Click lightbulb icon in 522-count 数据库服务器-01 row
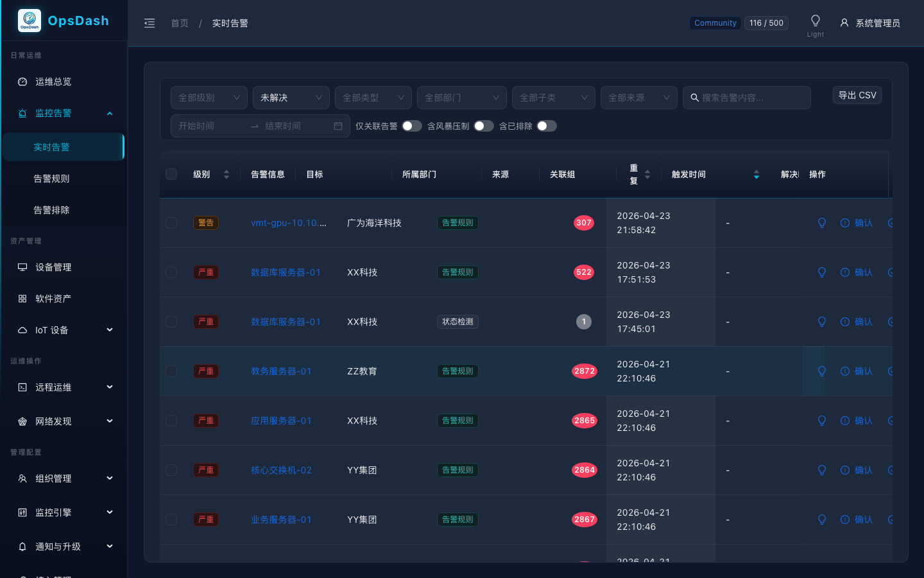The height and width of the screenshot is (578, 924). 822,272
